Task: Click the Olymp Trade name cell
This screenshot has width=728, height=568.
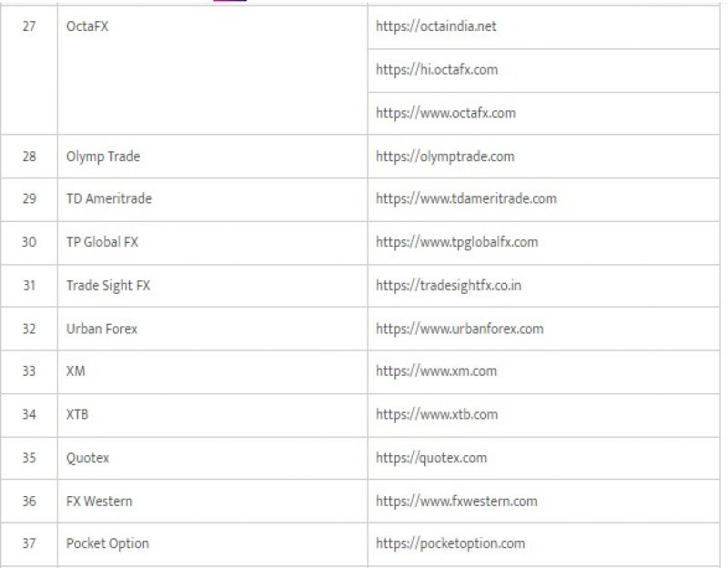Action: click(103, 157)
